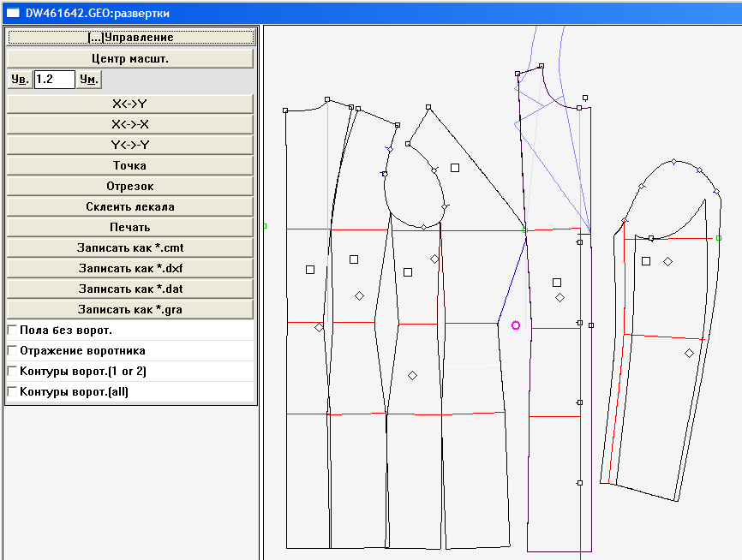Select the green square node on the sleeve's right edge
Image resolution: width=742 pixels, height=560 pixels.
[719, 238]
